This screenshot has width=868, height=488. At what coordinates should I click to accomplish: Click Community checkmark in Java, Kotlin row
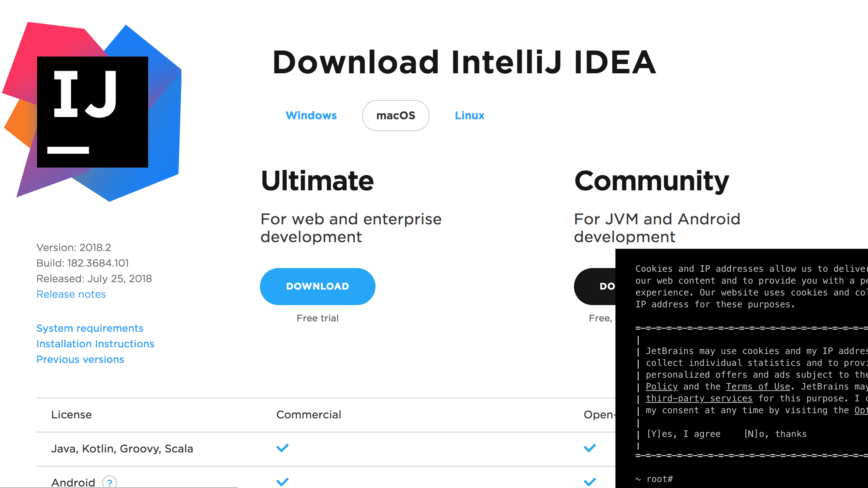point(590,448)
